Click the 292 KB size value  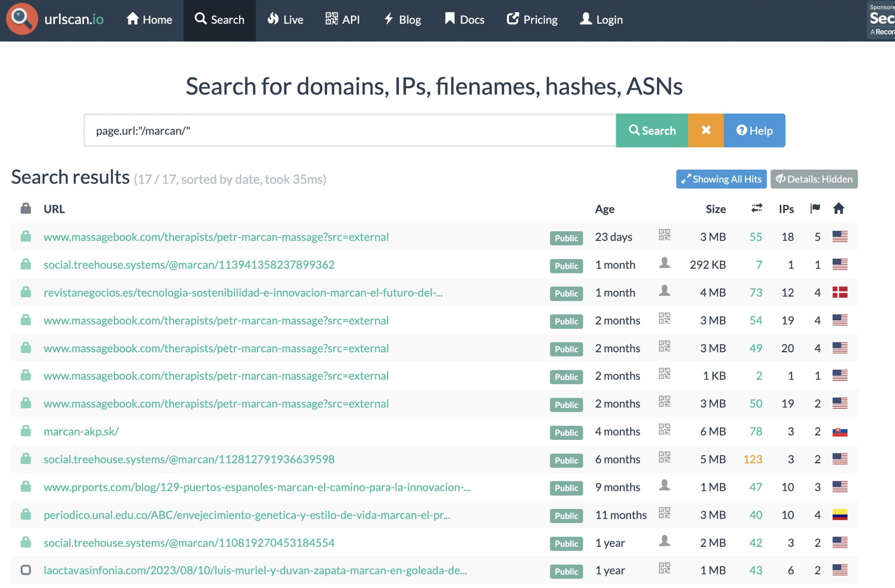tap(708, 265)
